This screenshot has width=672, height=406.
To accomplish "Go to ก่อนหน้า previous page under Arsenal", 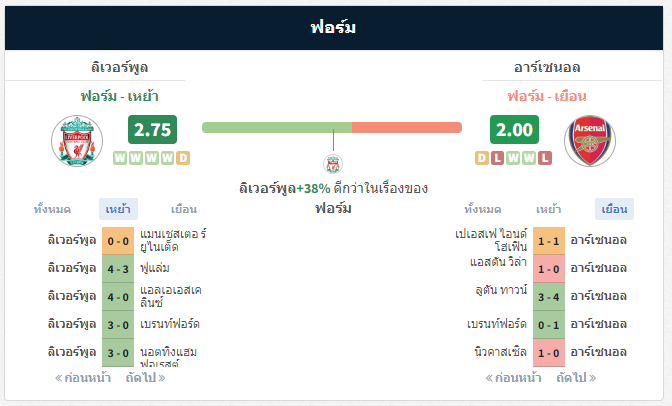I will pos(513,378).
